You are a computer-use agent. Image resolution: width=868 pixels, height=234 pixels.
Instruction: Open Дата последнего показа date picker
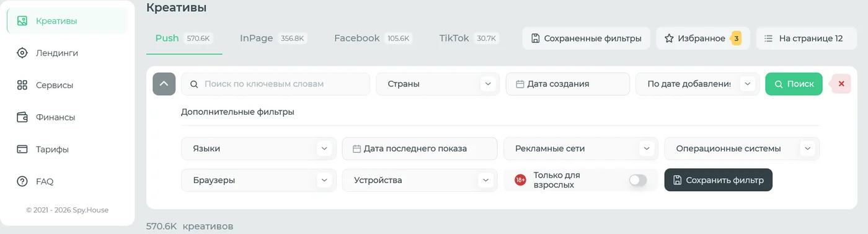tap(420, 148)
